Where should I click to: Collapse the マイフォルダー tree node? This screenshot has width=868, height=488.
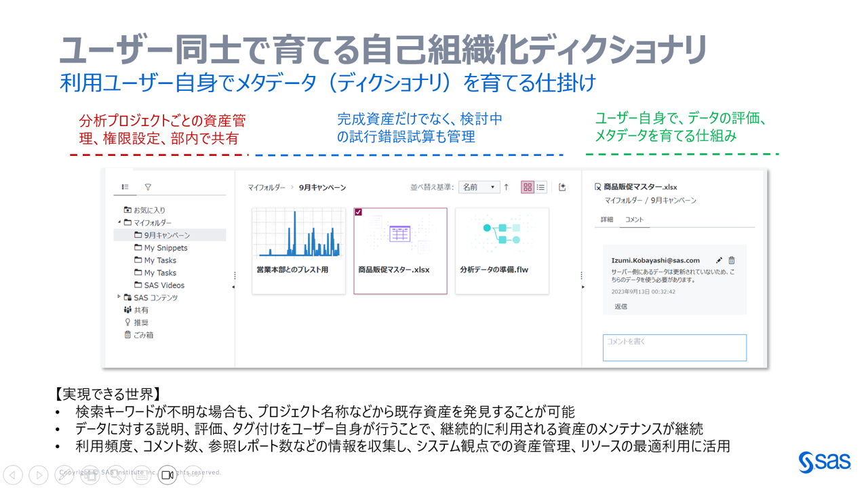(x=119, y=222)
